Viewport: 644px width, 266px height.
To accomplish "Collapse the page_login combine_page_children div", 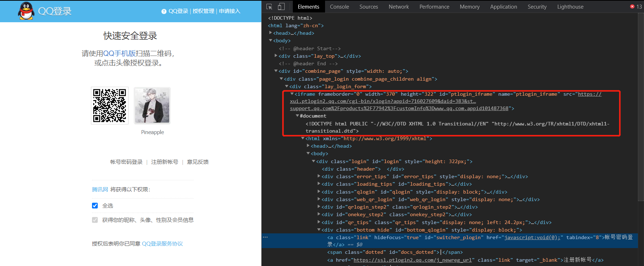I will (x=281, y=79).
